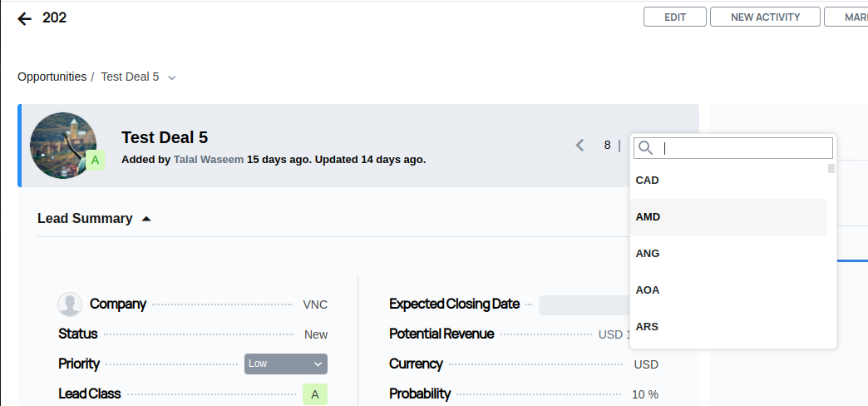Open Talal Waseem's profile link
Screen dimensions: 868x406
209,159
